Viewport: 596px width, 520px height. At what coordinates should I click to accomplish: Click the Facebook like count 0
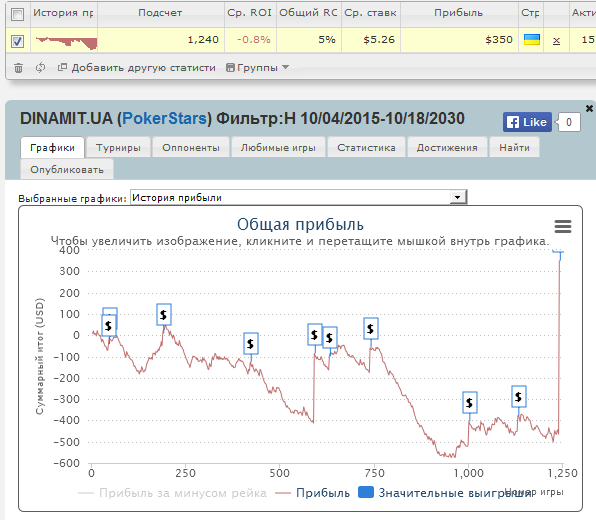(569, 122)
